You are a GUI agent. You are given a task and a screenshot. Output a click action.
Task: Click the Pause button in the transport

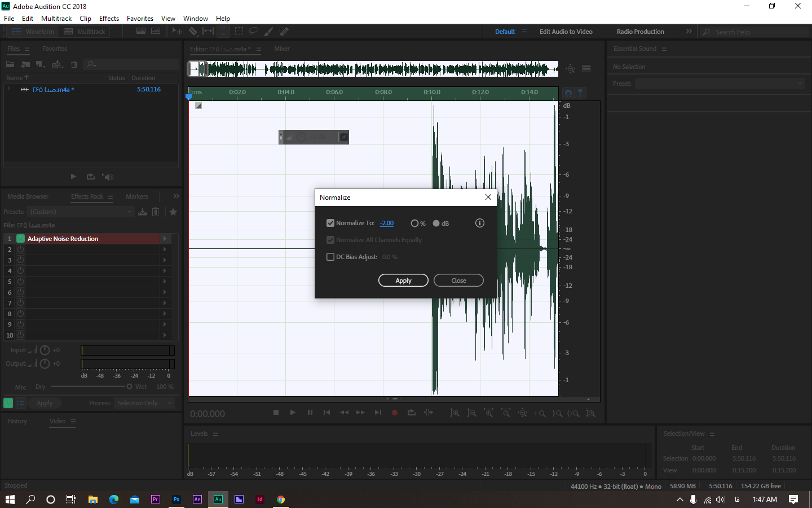[310, 413]
